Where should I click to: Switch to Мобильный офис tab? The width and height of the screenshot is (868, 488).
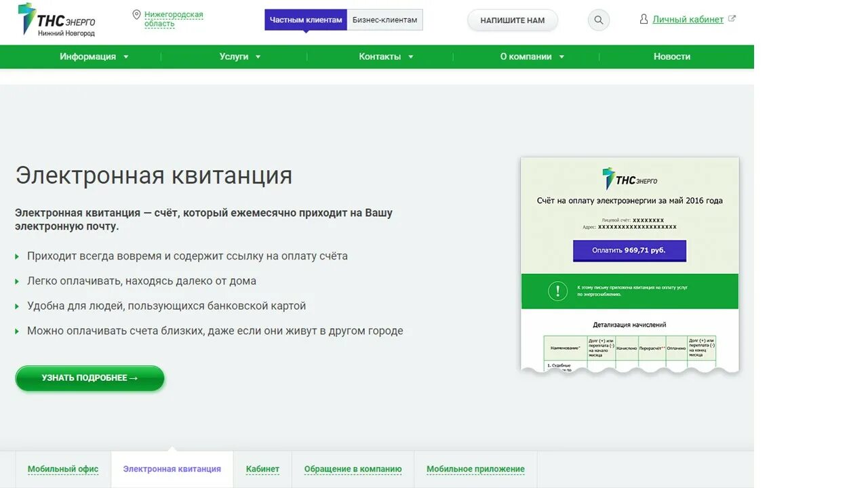coord(63,469)
